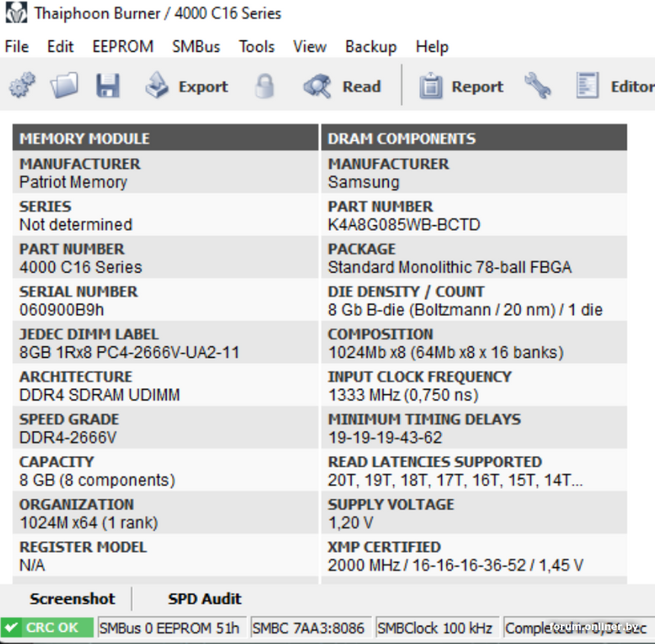Select the serial number 060900B9h

click(61, 310)
